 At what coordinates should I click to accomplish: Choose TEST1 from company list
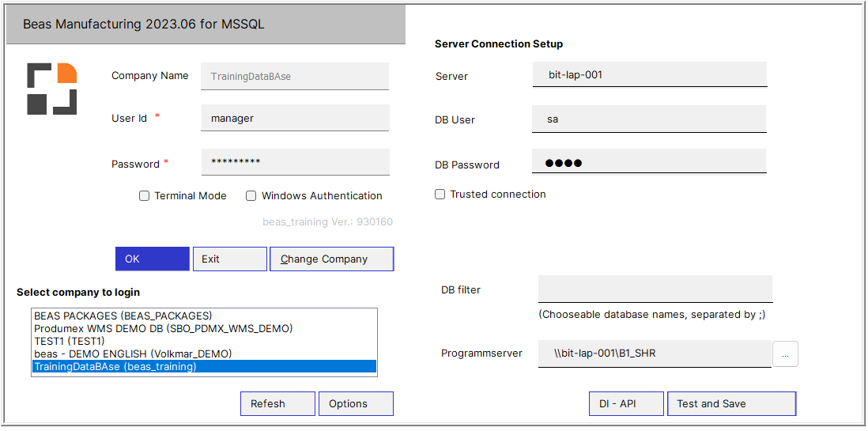[x=70, y=341]
